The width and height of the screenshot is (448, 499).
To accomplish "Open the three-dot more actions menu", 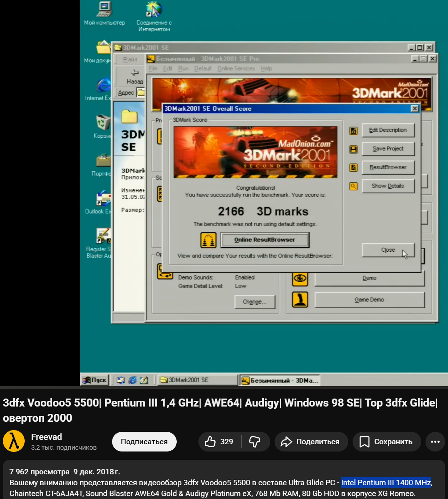I will click(435, 442).
